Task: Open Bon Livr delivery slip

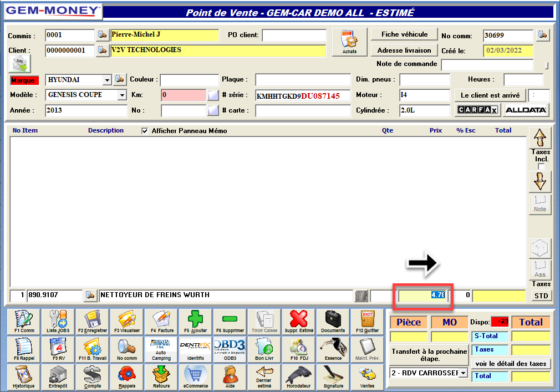Action: pyautogui.click(x=264, y=349)
